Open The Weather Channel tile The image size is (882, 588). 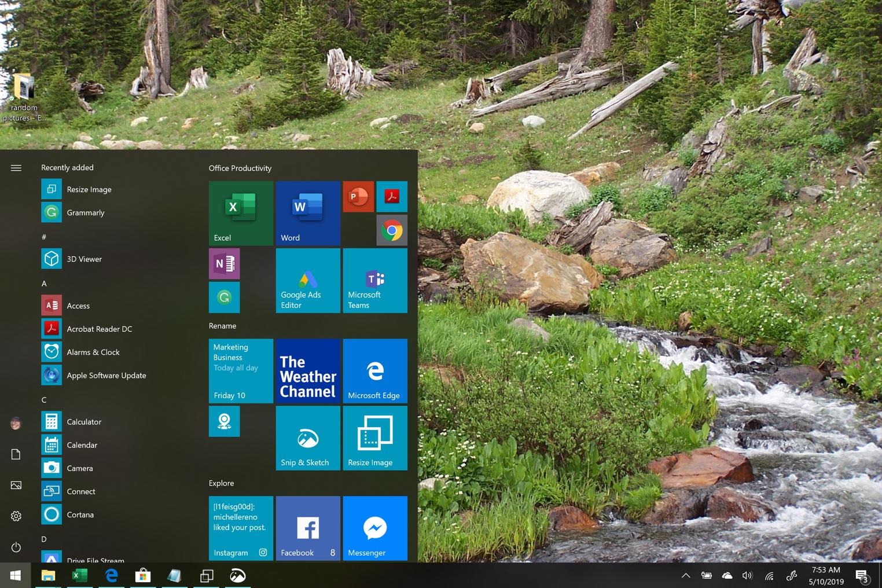[308, 371]
